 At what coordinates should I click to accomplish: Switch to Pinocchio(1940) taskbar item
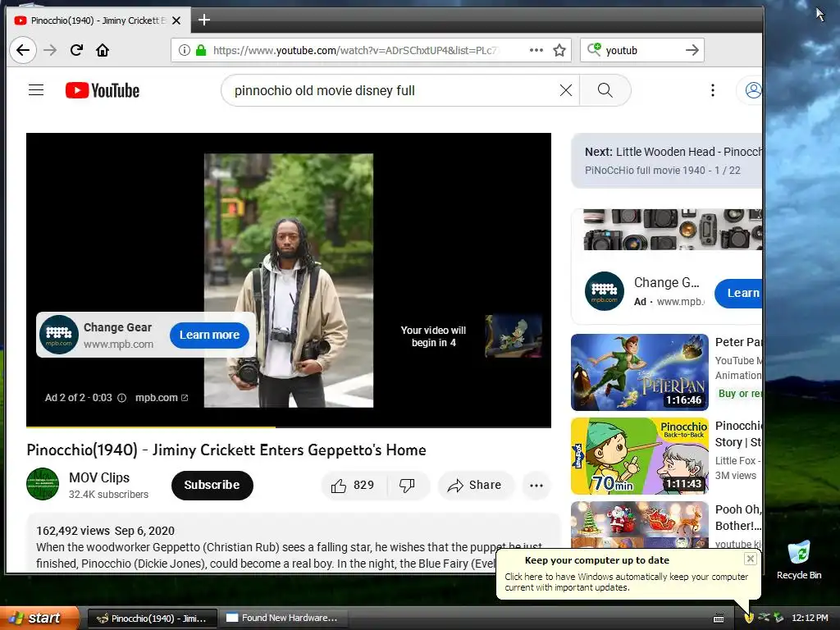(152, 619)
